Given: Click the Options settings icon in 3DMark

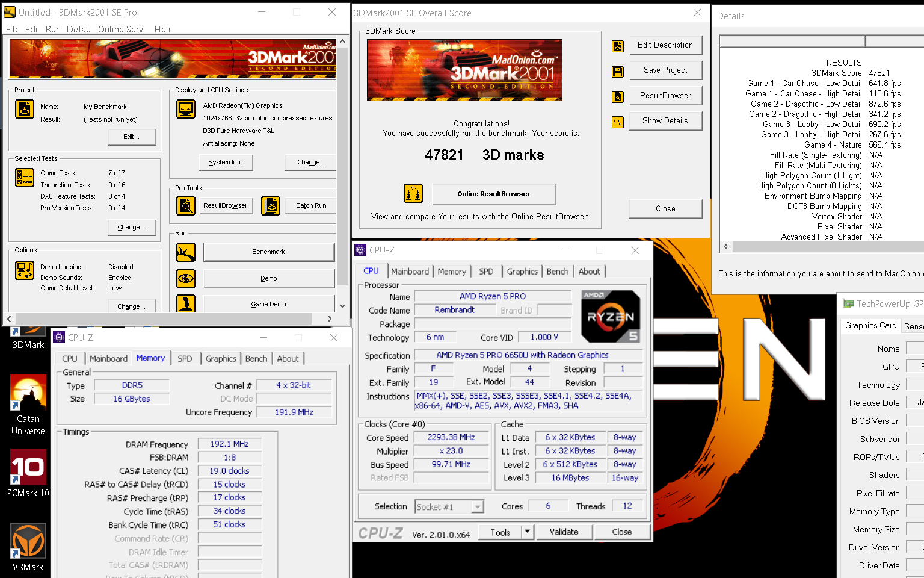Looking at the screenshot, I should coord(25,270).
